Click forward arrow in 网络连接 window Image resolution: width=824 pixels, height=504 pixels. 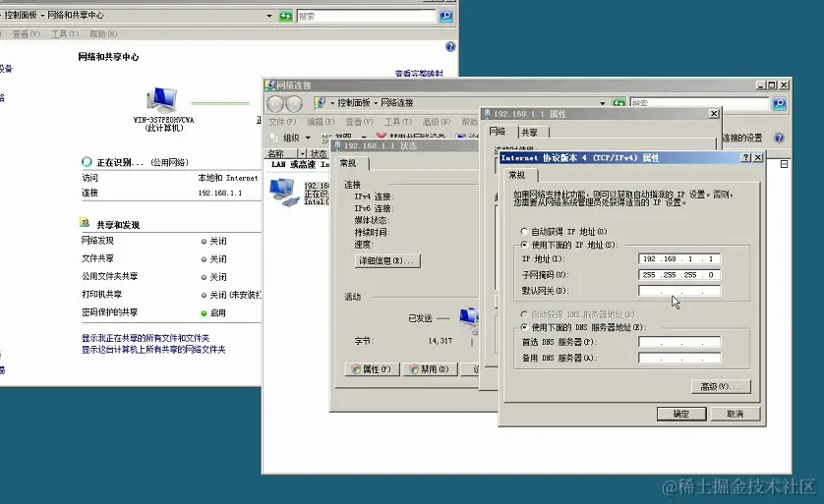pos(294,103)
